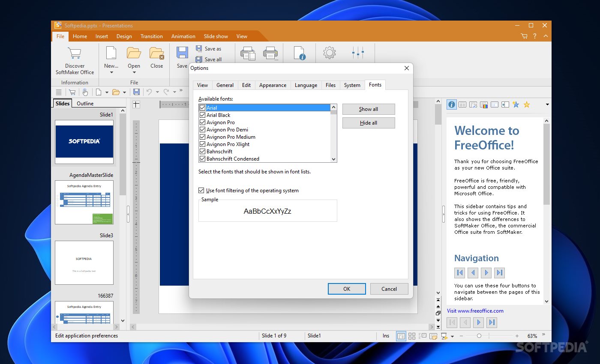Screen dimensions: 600x364
Task: Click the Show all button
Action: pyautogui.click(x=369, y=109)
